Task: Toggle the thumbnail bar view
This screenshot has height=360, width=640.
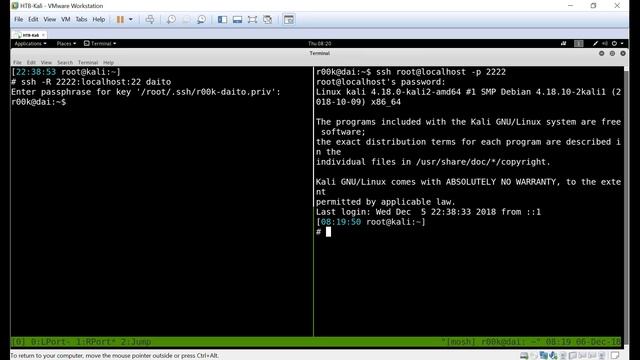Action: tap(237, 19)
